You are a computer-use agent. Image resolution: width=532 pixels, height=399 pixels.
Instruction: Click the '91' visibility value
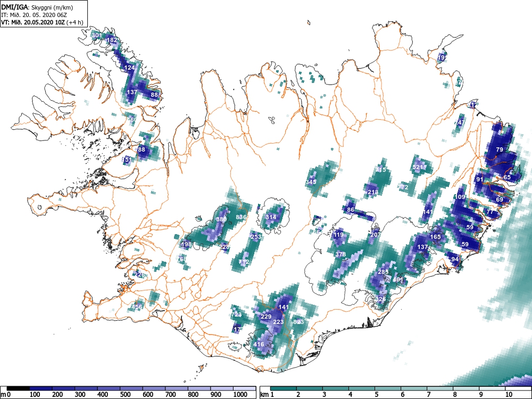(479, 179)
